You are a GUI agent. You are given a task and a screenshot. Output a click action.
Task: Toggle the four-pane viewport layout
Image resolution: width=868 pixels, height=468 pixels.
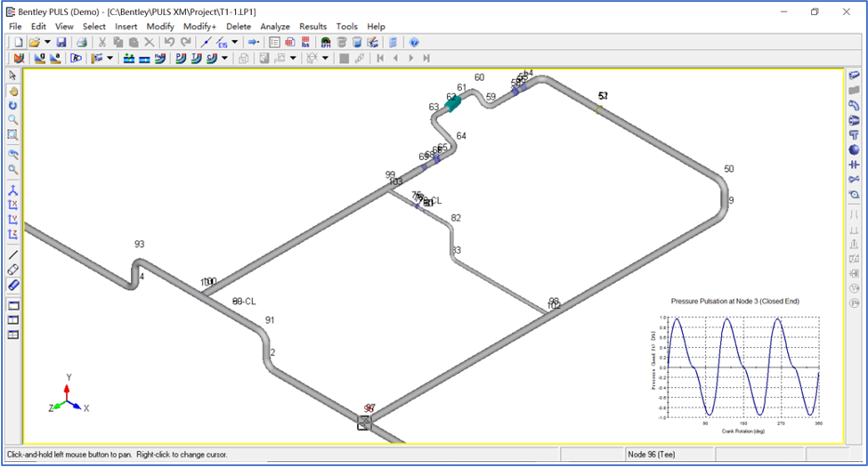point(12,335)
